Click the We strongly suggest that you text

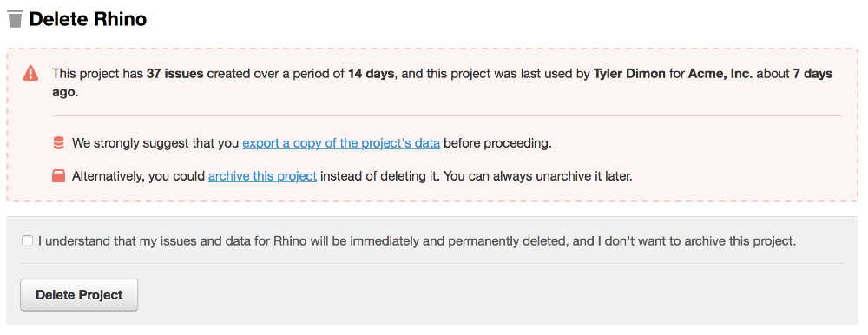(156, 143)
